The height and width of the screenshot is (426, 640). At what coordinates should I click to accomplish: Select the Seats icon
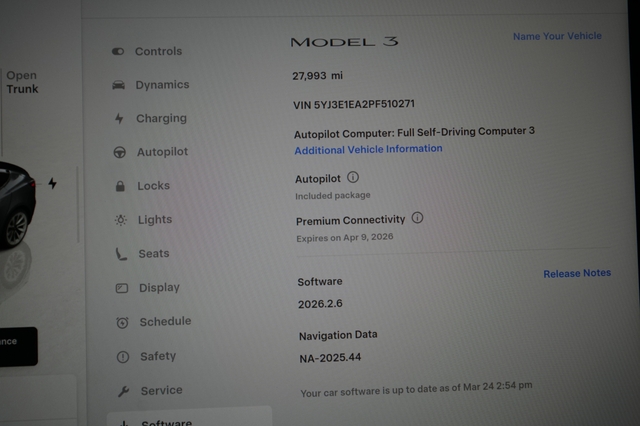coord(121,254)
